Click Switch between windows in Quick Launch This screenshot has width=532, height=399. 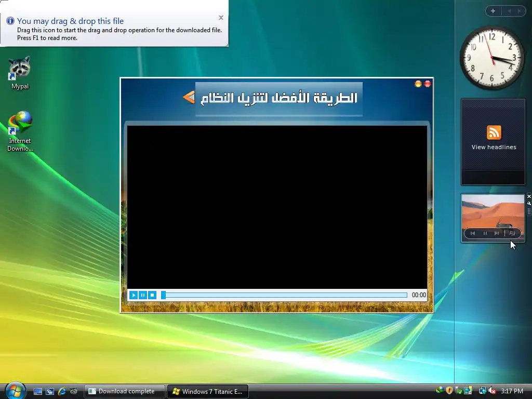click(50, 392)
